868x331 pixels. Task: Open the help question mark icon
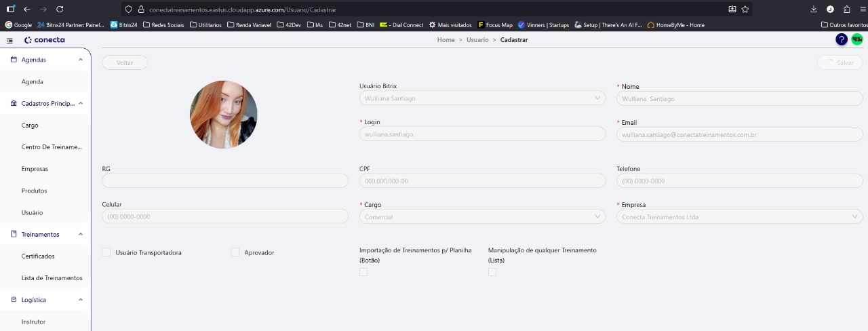842,39
